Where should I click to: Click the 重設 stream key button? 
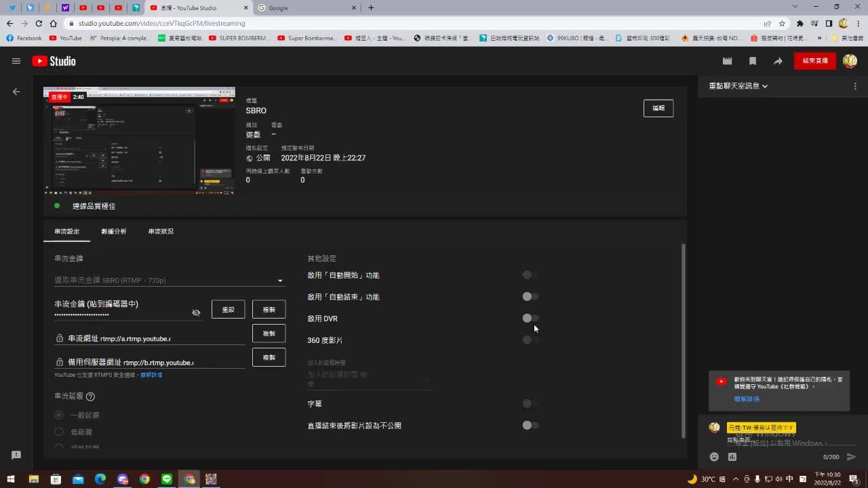(x=229, y=309)
